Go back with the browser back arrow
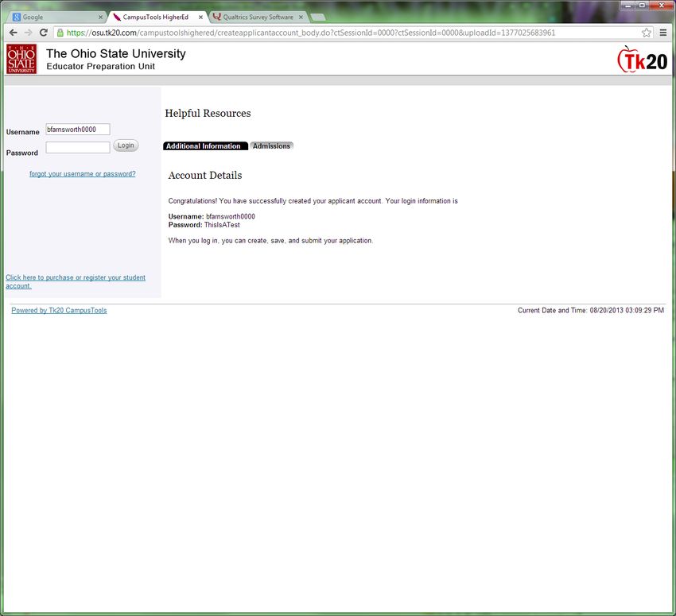 point(14,33)
